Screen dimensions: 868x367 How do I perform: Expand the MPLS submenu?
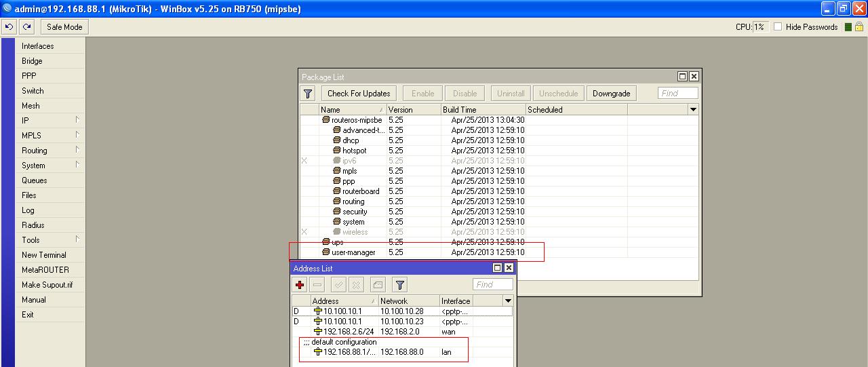coord(51,136)
